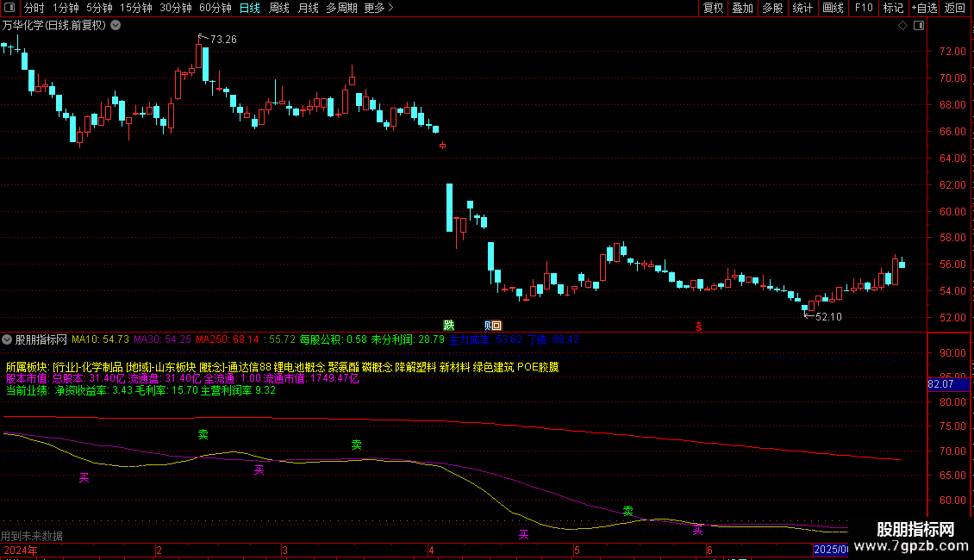
Task: Click the highlighted 2025 date marker
Action: pyautogui.click(x=831, y=550)
